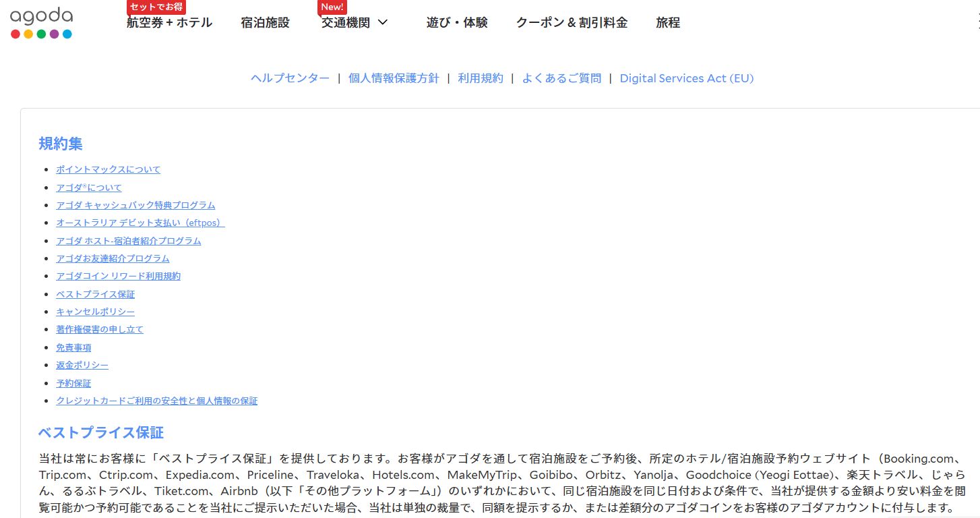Image resolution: width=980 pixels, height=518 pixels.
Task: Open アゴダ キャッシュバック特典プログラム link
Action: [135, 205]
